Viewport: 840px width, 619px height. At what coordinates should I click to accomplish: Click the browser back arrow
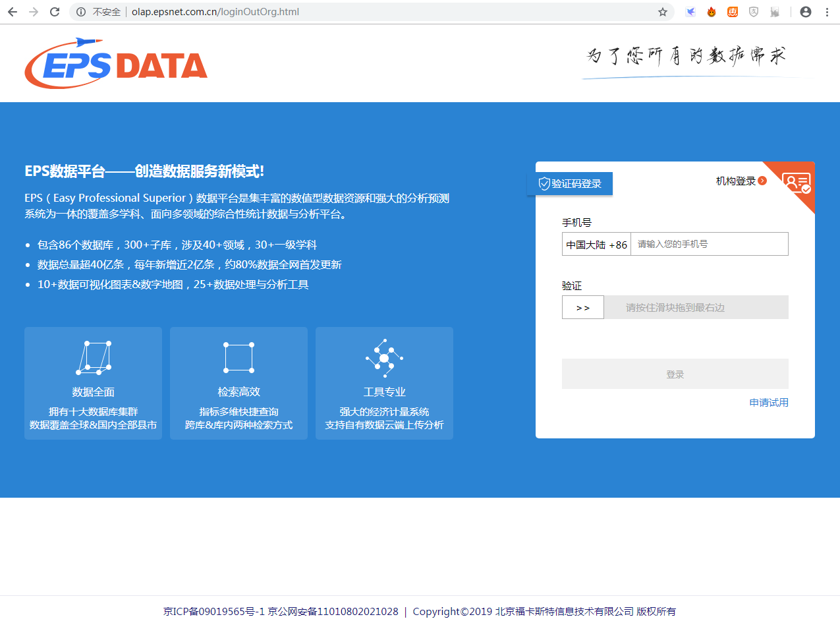(x=13, y=11)
